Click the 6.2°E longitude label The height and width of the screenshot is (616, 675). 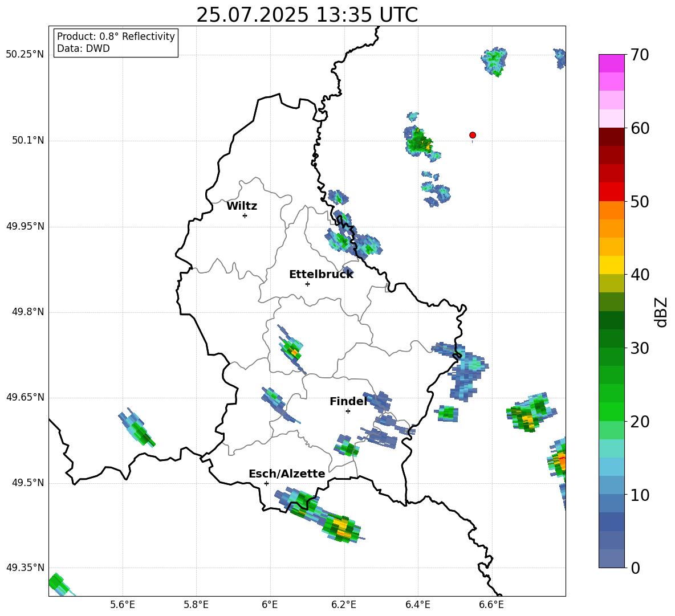pyautogui.click(x=344, y=605)
